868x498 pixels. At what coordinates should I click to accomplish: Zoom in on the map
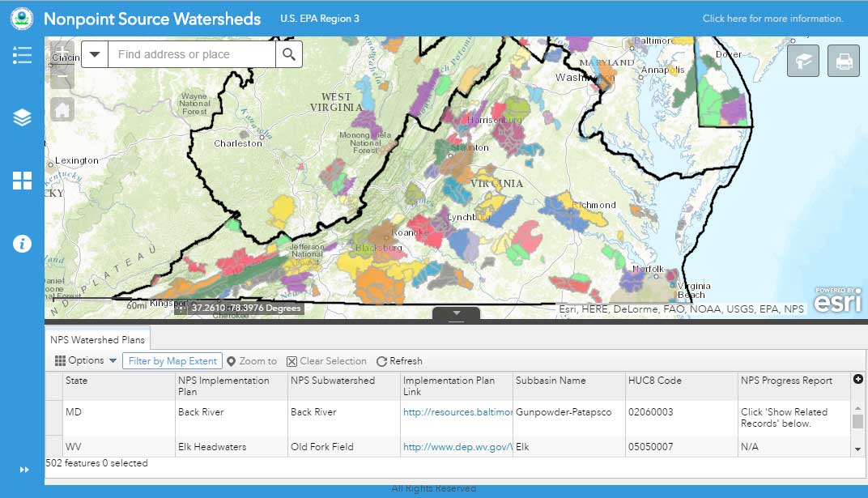click(62, 53)
